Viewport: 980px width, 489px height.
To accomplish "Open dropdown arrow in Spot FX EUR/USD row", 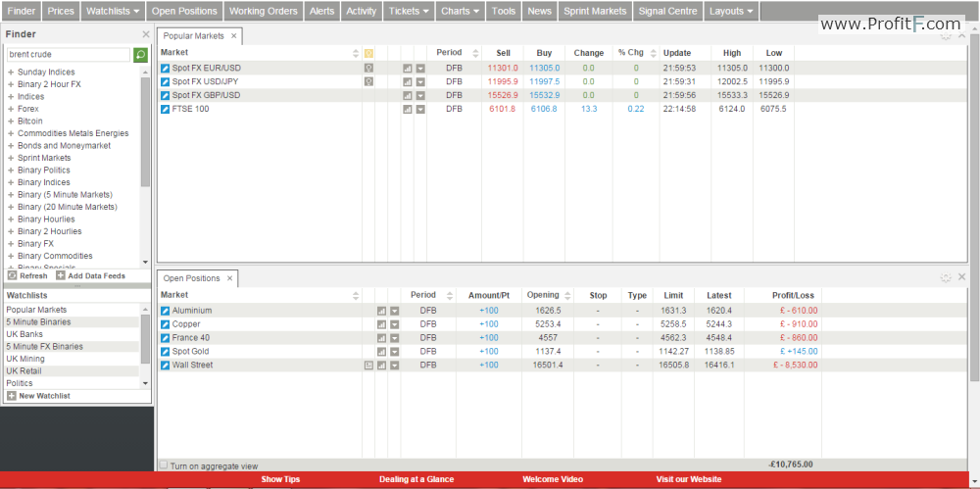I will pos(420,69).
